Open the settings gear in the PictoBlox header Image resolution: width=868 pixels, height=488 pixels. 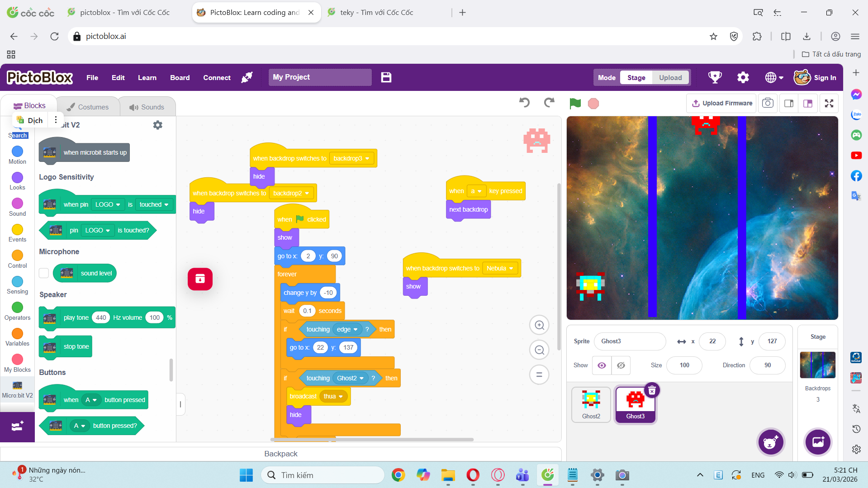point(743,77)
